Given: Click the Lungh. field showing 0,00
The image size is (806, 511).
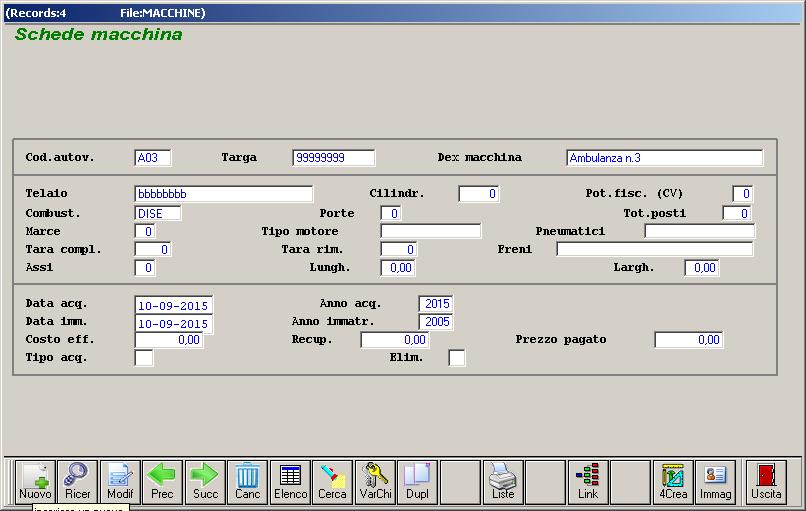Looking at the screenshot, I should (x=398, y=268).
